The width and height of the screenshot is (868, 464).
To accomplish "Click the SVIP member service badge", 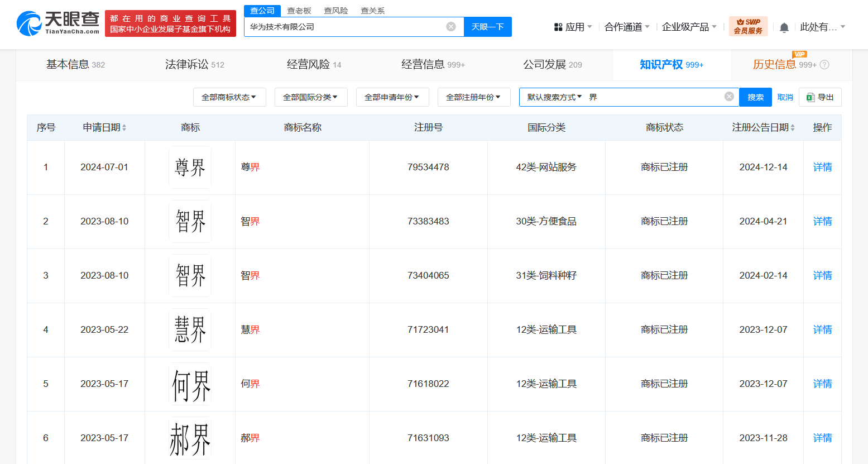I will point(748,26).
